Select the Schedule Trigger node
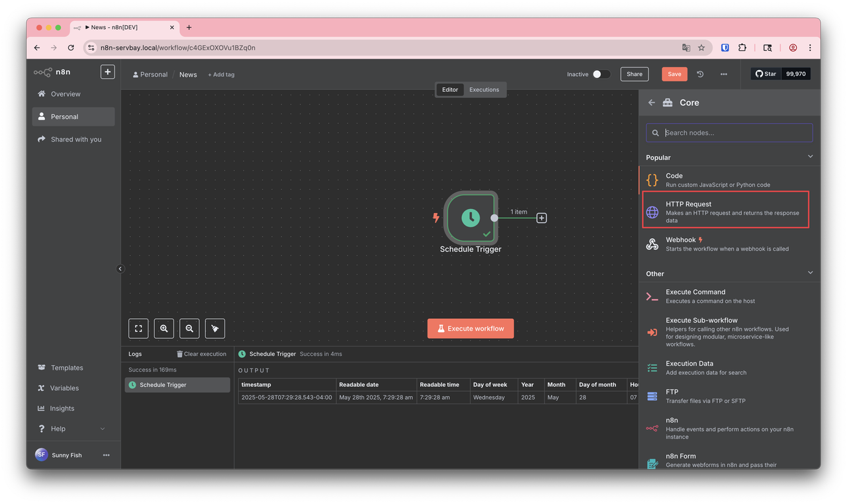 pos(470,218)
